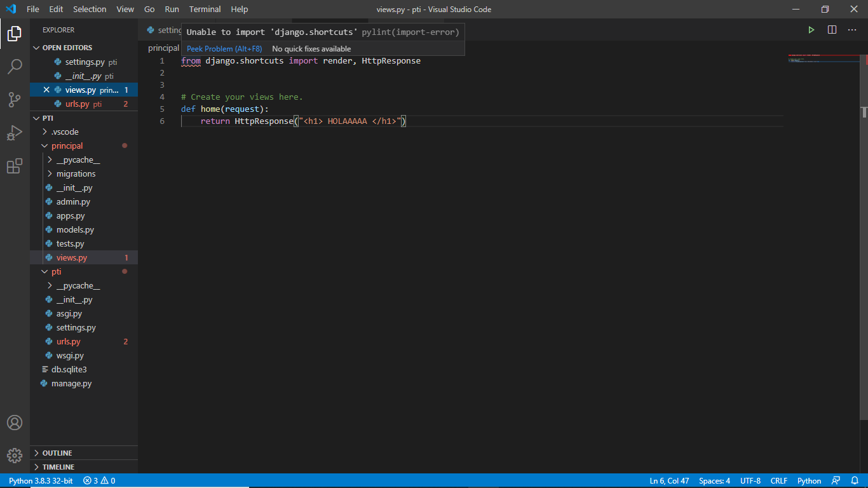Viewport: 868px width, 488px height.
Task: Click the principal breadcrumb
Action: coord(163,48)
